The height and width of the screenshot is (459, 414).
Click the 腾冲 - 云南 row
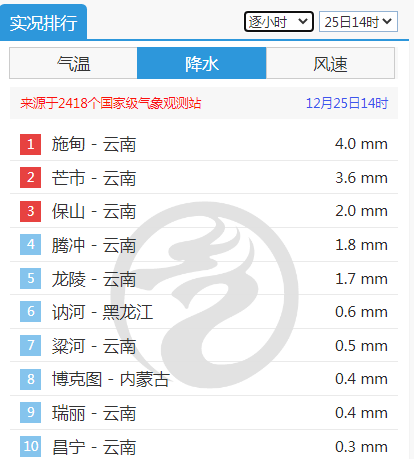[x=204, y=245]
